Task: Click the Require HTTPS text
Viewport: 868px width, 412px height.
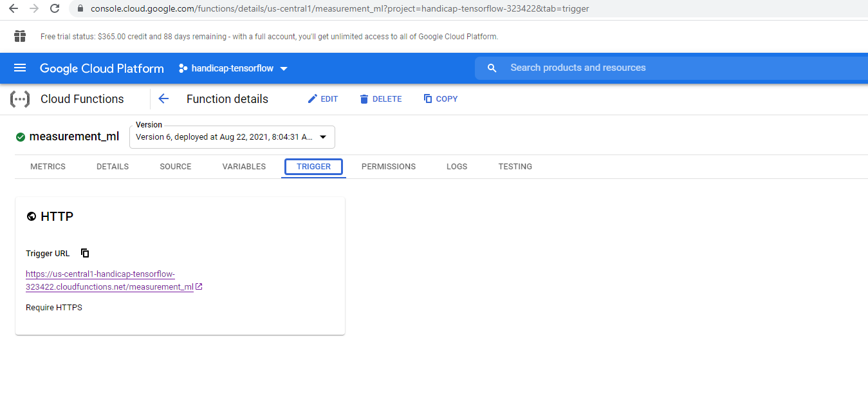Action: click(54, 308)
